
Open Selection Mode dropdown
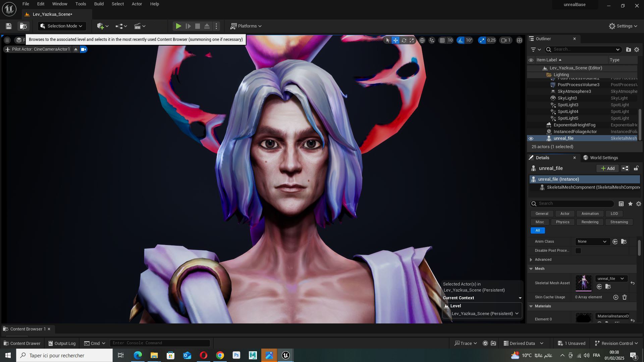point(62,26)
